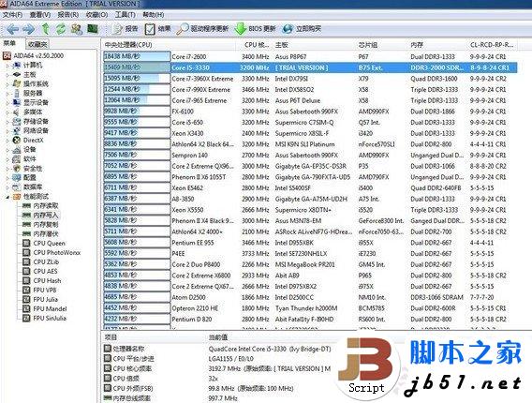Expand the 服务器 tree node arrow

(7, 94)
